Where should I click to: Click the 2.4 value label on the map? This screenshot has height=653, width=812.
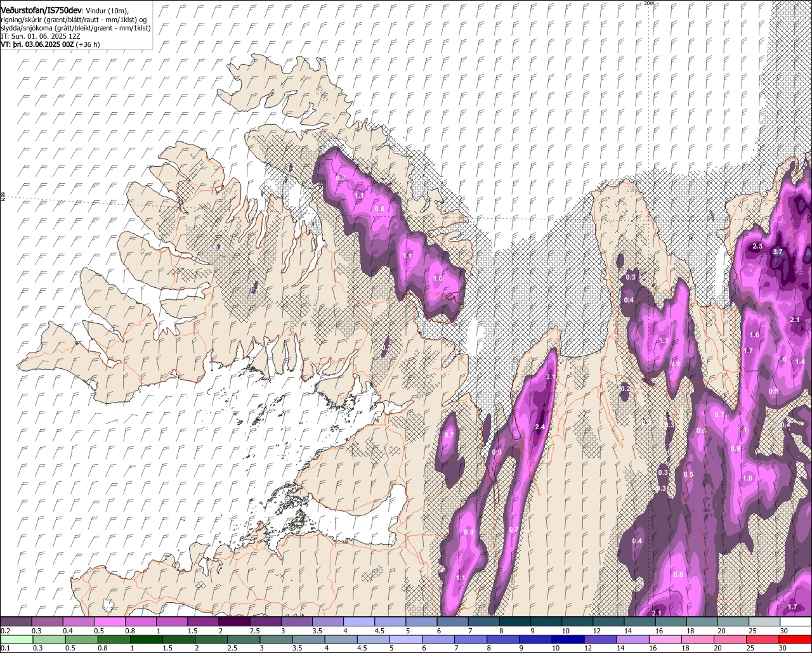tap(540, 427)
